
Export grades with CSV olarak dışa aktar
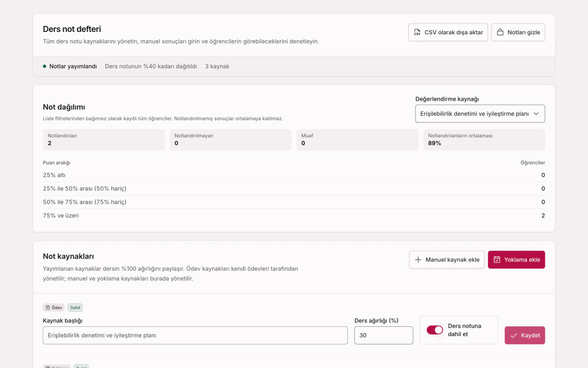click(448, 32)
